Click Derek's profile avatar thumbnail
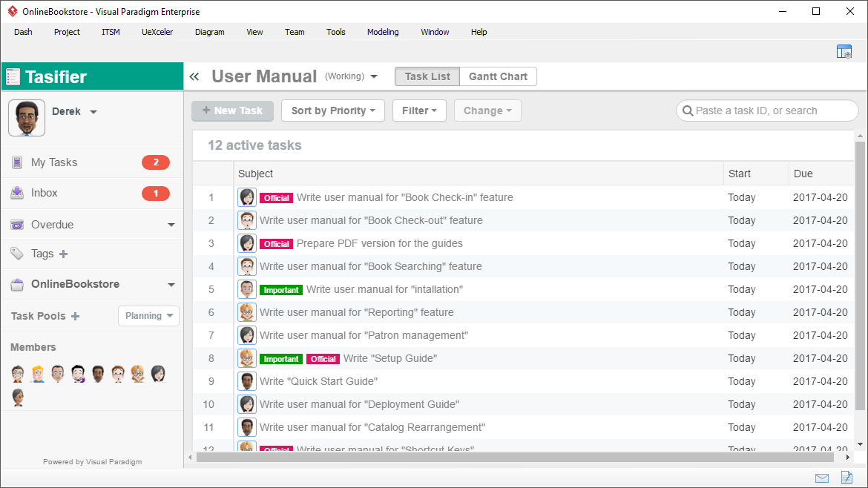This screenshot has height=488, width=868. (26, 117)
